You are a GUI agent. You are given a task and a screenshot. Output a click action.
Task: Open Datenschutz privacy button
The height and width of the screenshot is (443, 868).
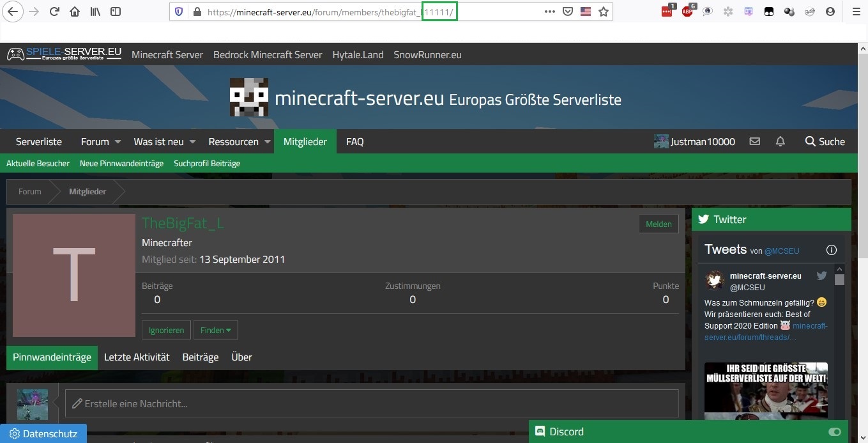pos(43,433)
